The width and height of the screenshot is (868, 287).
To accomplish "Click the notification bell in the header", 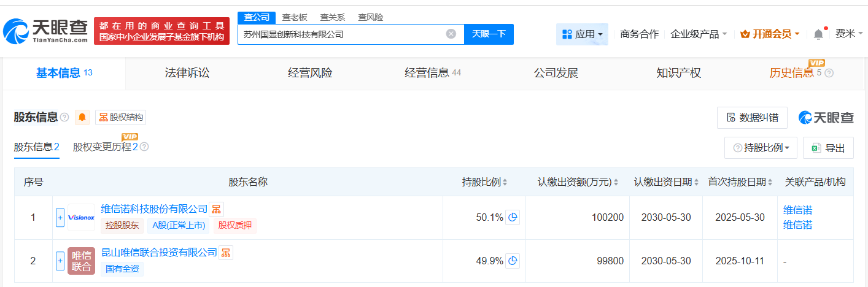I will (818, 34).
